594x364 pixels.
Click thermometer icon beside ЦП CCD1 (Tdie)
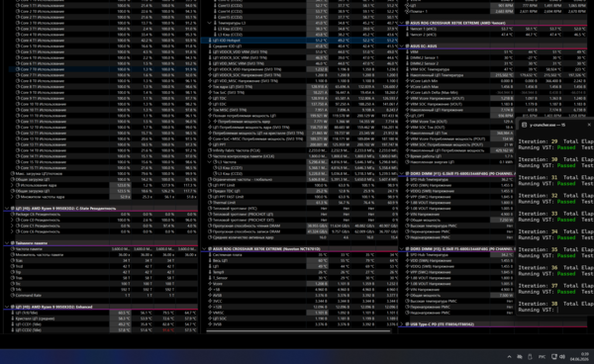13,324
